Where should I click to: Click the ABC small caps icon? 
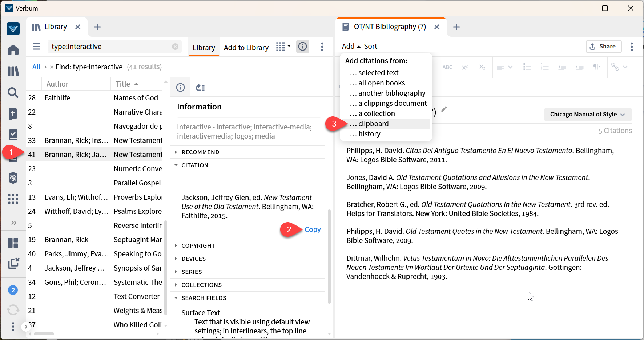(x=447, y=67)
